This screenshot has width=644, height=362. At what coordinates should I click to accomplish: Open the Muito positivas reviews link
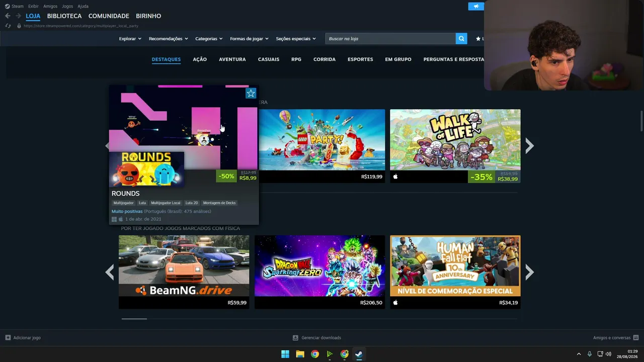tap(127, 211)
